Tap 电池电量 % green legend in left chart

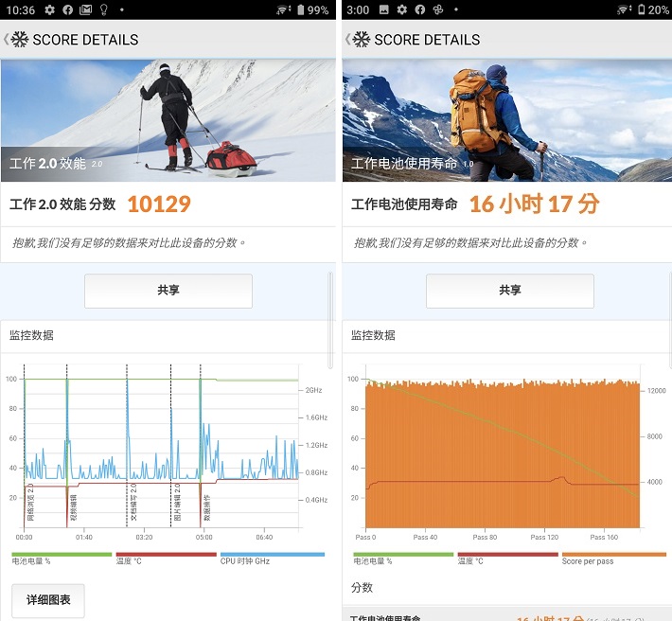[x=62, y=559]
